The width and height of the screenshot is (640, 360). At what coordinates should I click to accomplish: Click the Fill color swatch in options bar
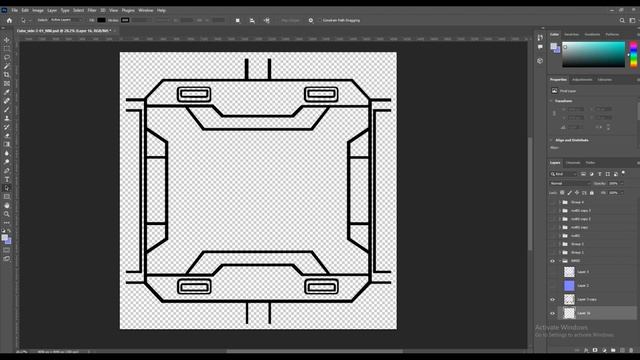point(101,20)
